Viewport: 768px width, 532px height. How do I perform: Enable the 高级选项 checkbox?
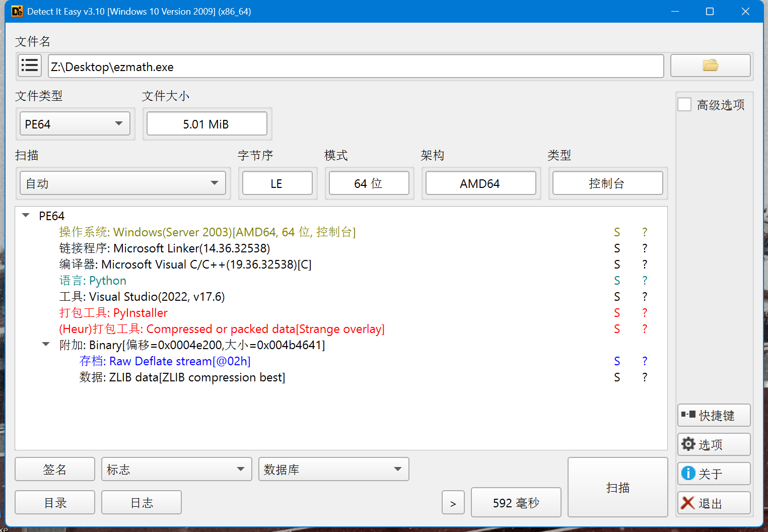[684, 104]
